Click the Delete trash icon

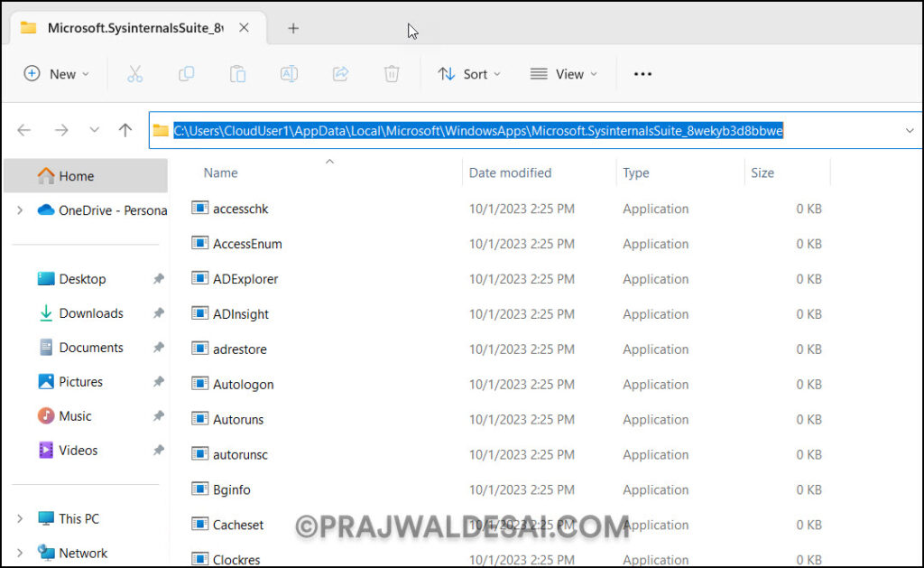pyautogui.click(x=392, y=74)
